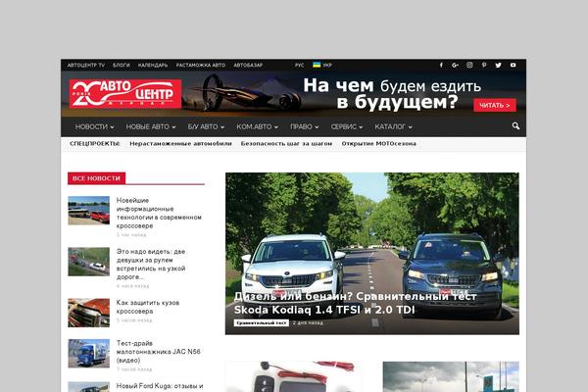Open the Facebook social icon
588x392 pixels.
pyautogui.click(x=441, y=65)
